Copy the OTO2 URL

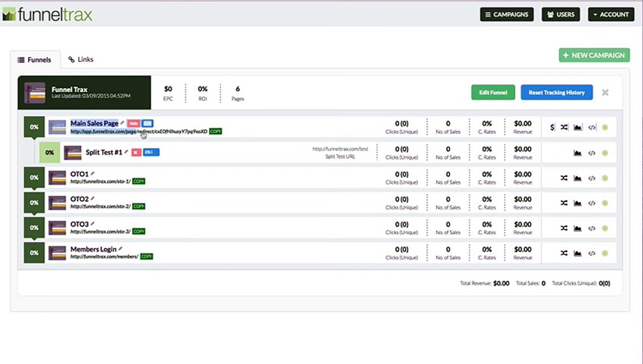139,206
